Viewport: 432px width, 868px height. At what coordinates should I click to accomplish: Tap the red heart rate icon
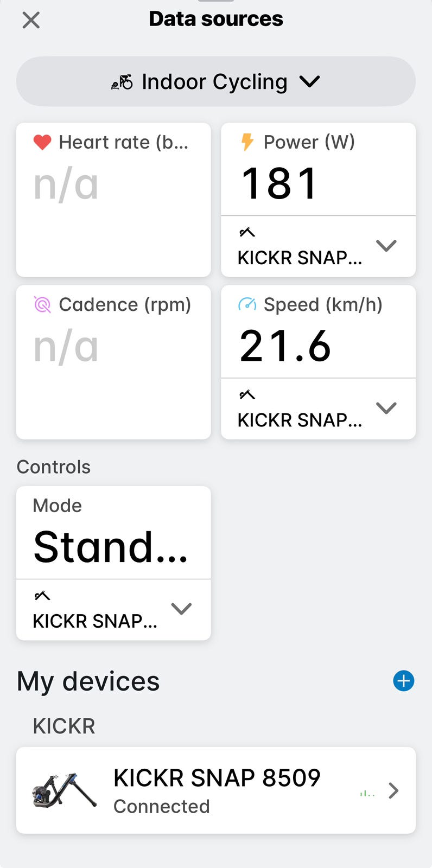click(x=42, y=142)
